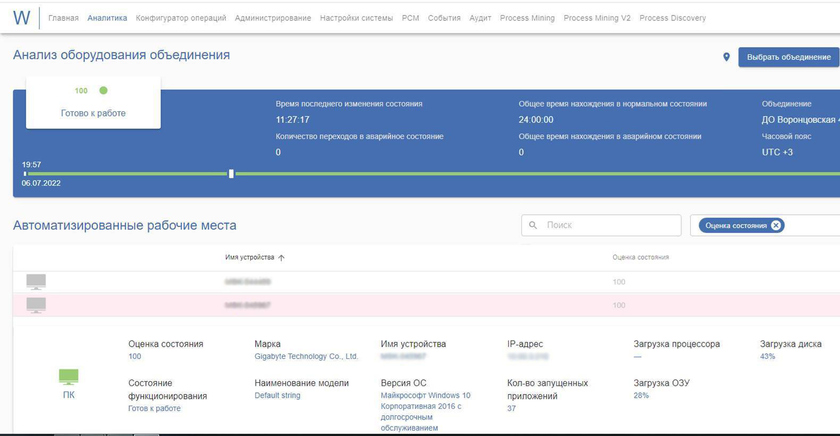840x436 pixels.
Task: Click the monitor icon in highlighted row
Action: [36, 305]
